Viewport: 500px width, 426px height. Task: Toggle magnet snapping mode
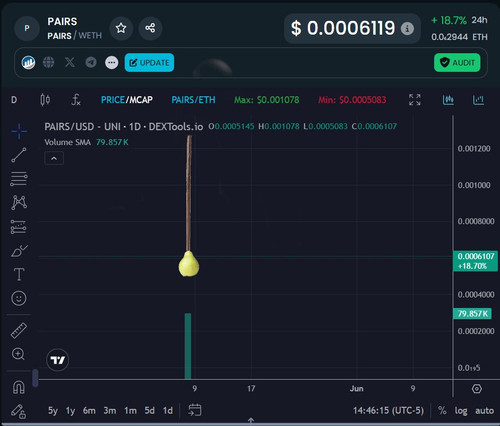[x=19, y=387]
